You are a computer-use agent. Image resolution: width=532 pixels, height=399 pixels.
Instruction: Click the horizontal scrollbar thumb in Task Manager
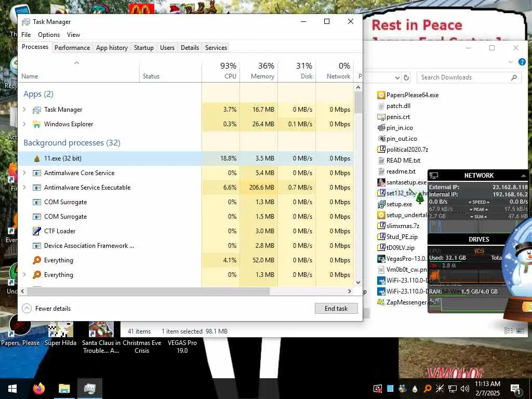coord(148,291)
